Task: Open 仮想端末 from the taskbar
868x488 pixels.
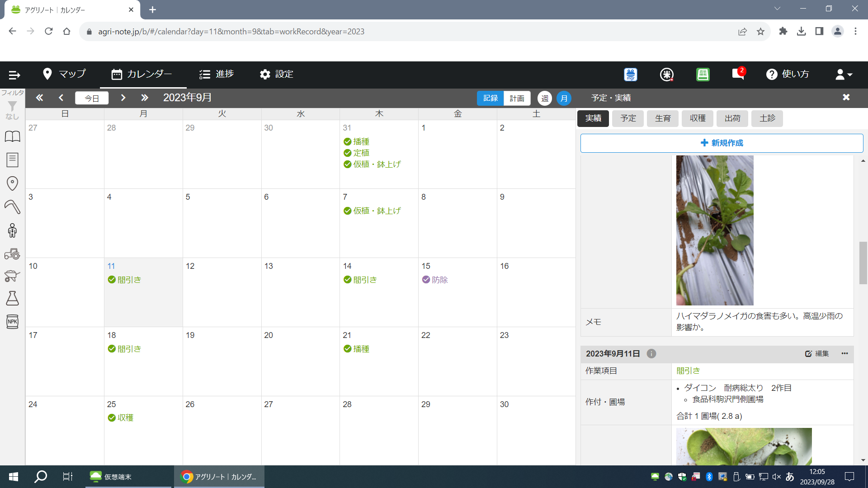Action: point(128,477)
